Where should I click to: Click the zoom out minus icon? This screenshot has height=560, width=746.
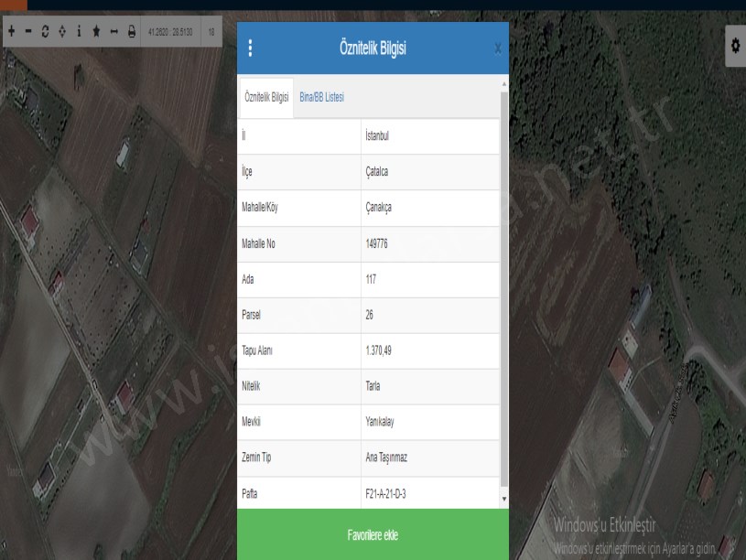pos(28,30)
